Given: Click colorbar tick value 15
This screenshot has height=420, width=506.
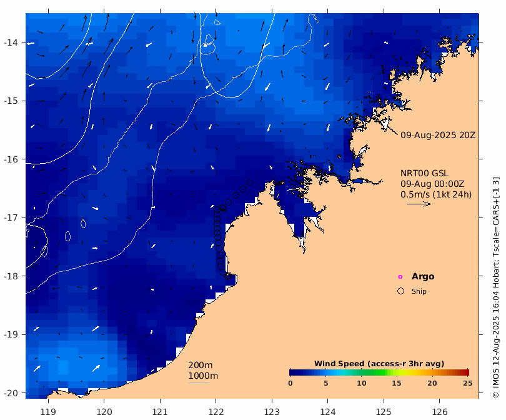Looking at the screenshot, I should point(396,383).
